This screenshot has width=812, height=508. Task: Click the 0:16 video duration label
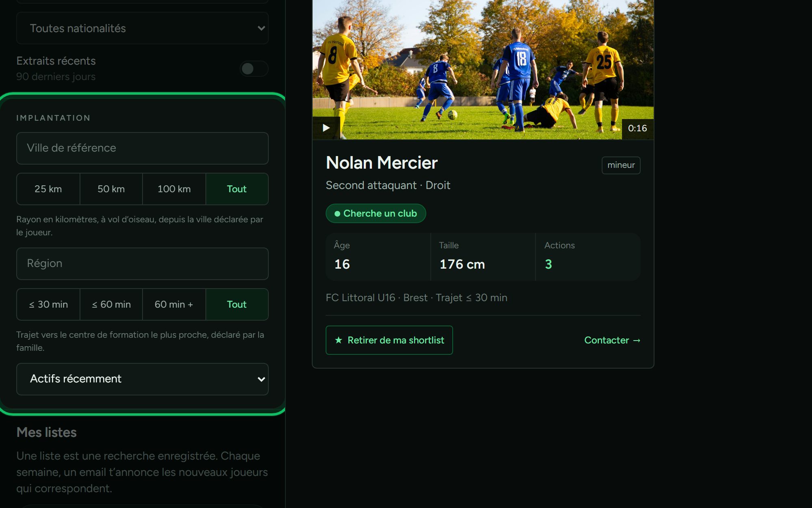click(x=637, y=128)
